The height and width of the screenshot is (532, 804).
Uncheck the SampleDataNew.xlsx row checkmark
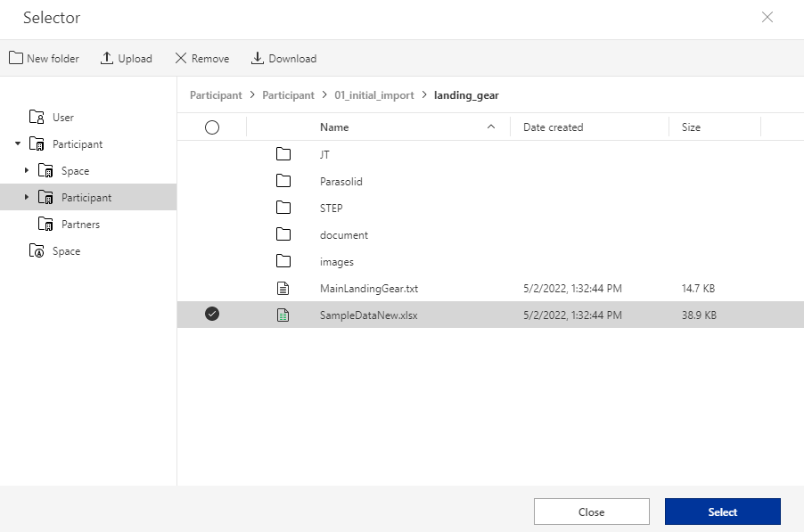click(x=212, y=314)
